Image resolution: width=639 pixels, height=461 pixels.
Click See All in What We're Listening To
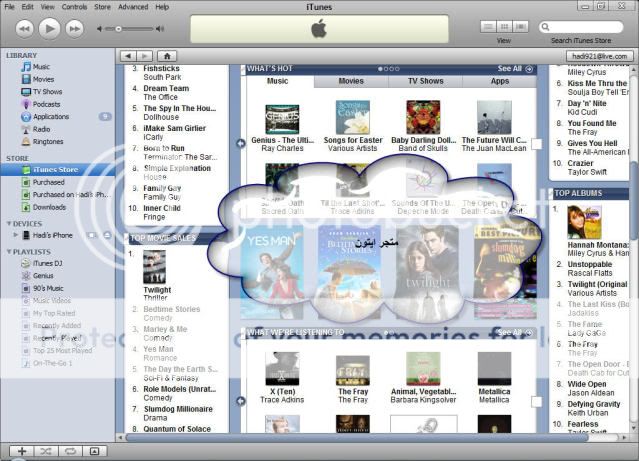click(x=515, y=333)
